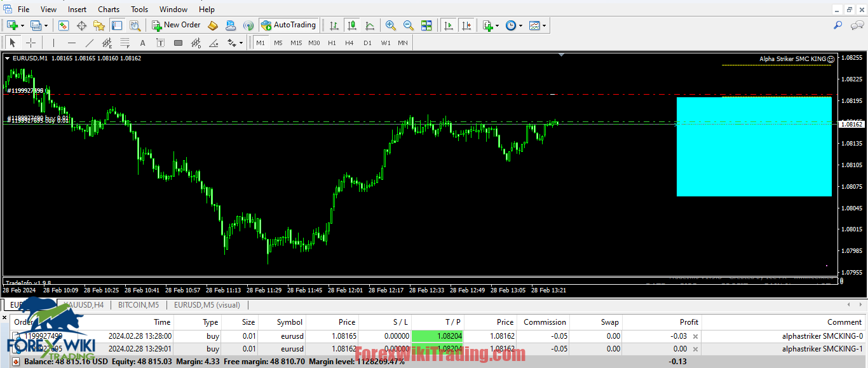This screenshot has width=868, height=368.
Task: Toggle AutoTrading on or off
Action: (289, 25)
